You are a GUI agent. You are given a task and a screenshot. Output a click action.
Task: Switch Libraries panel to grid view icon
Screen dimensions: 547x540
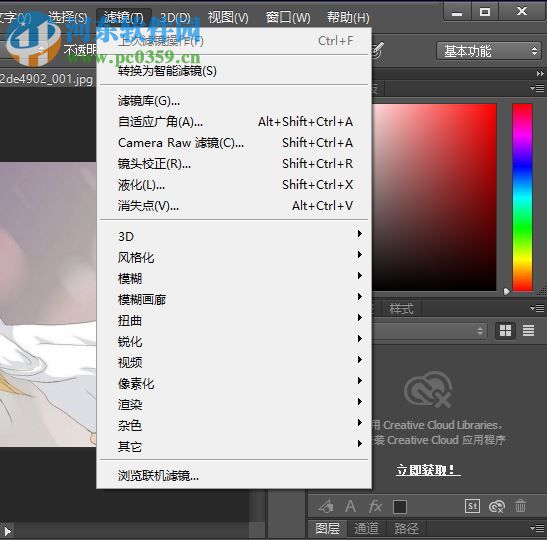click(505, 330)
